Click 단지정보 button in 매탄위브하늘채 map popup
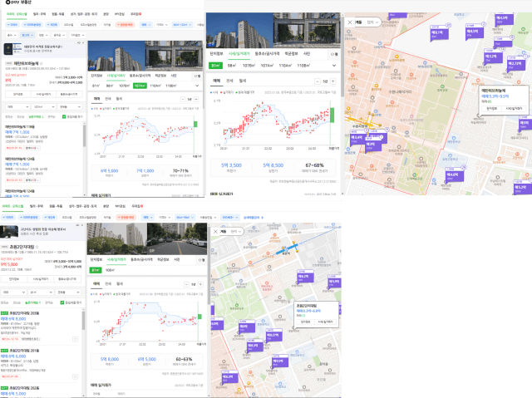The height and width of the screenshot is (398, 532). (x=491, y=109)
